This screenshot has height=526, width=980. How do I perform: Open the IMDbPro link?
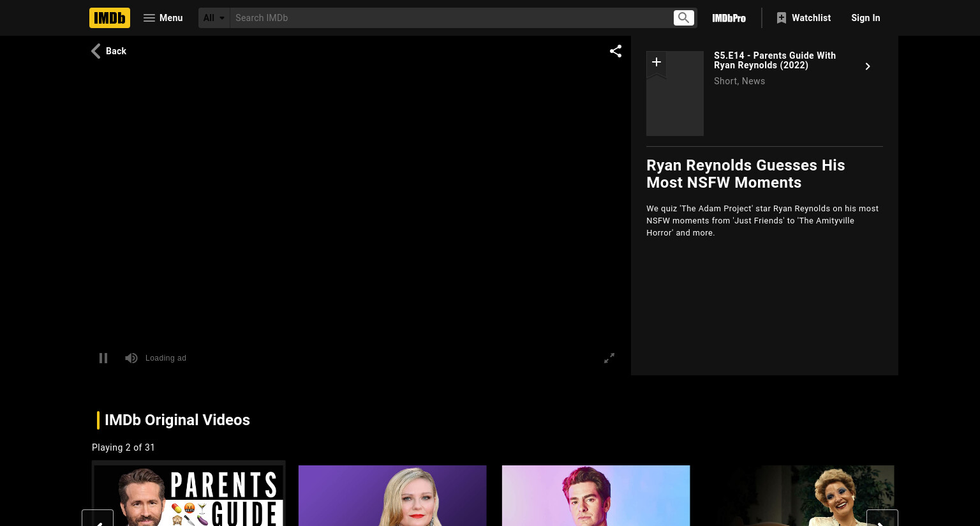click(x=729, y=18)
